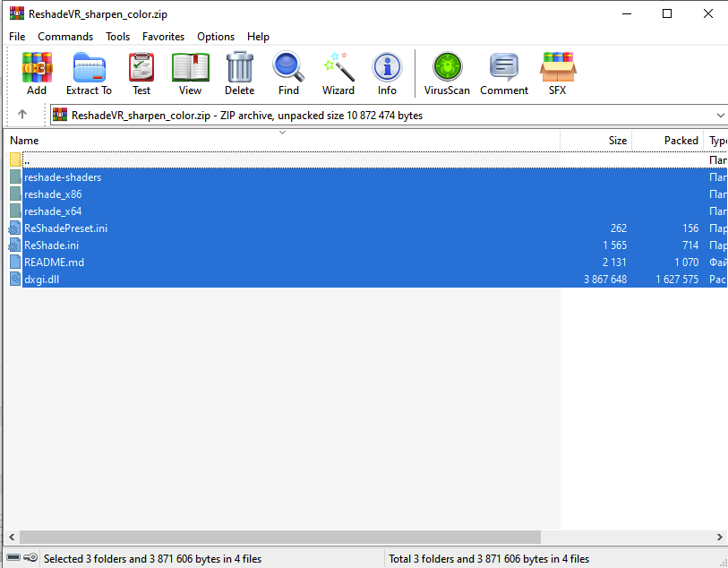Close the WinRAR window
Viewport: 728px width, 568px height.
click(708, 13)
